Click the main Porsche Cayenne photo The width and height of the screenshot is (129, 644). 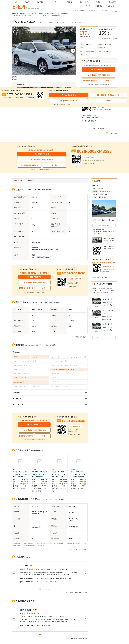tap(44, 51)
